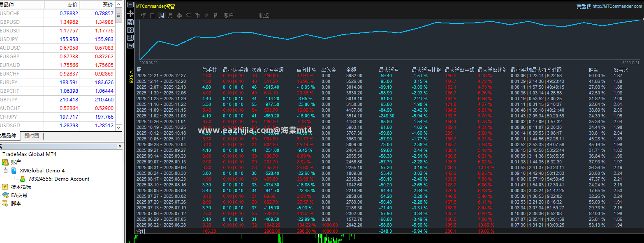This screenshot has height=243, width=644.
Task: Open the 轨迹 track tab
Action: [x=264, y=15]
